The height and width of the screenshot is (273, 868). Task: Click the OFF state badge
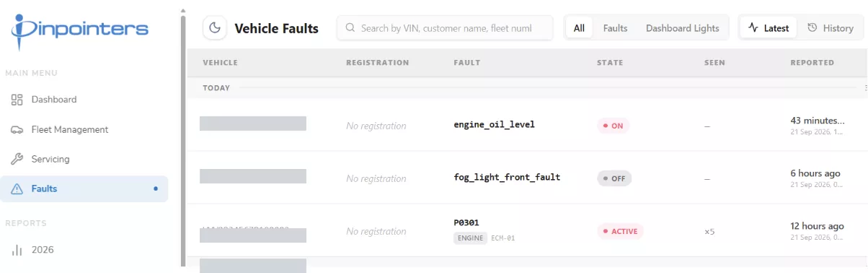click(x=614, y=178)
